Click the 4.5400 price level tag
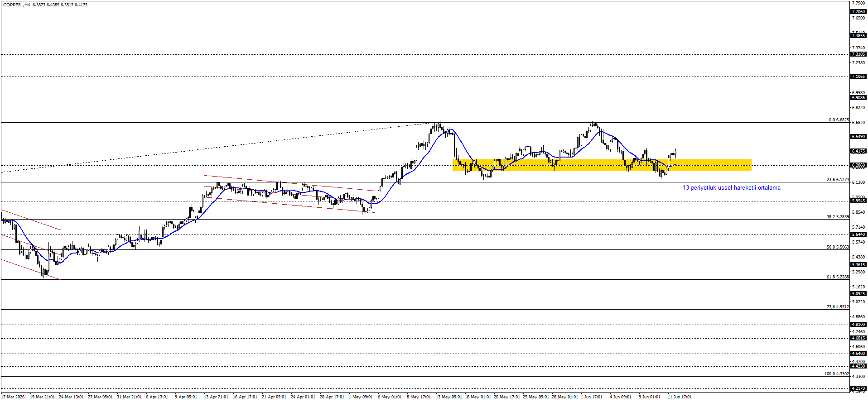Screen dimensions: 868x402 [858, 354]
